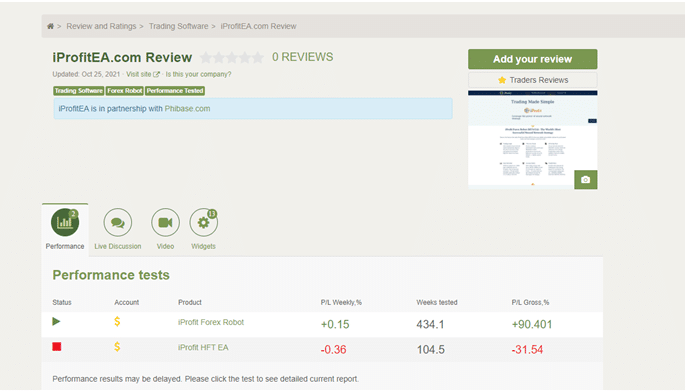Click the P/L Gross,% column header

point(530,303)
